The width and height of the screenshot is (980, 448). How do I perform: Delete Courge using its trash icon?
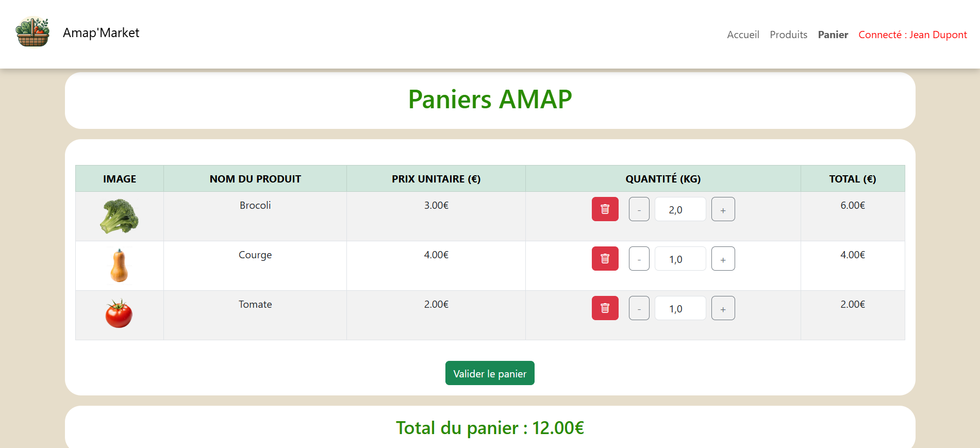(x=605, y=258)
